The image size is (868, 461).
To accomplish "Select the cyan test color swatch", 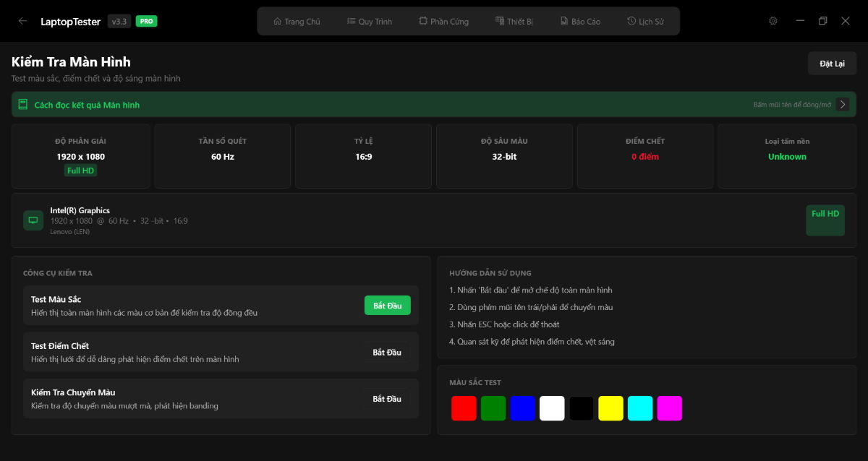I will tap(639, 408).
